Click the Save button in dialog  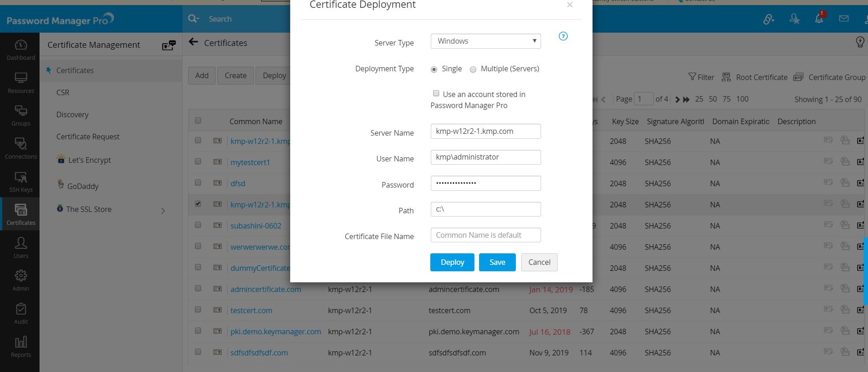(497, 262)
